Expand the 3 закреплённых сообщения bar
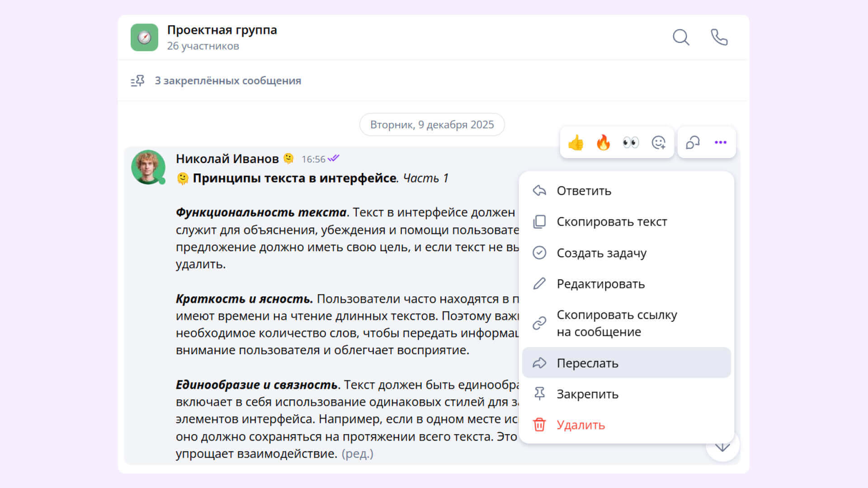 pos(227,81)
